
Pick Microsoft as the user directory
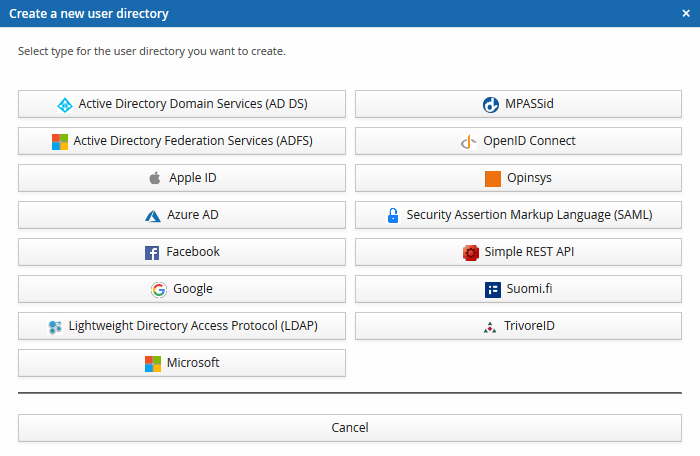(182, 363)
